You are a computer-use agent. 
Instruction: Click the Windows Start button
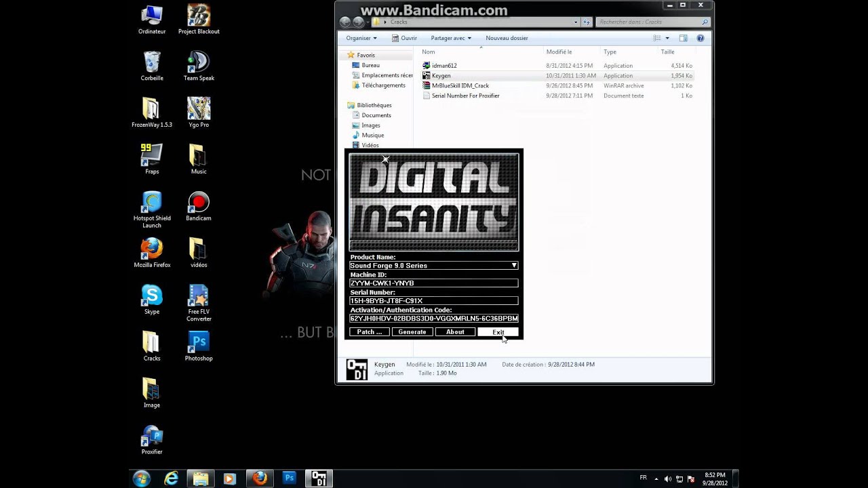pyautogui.click(x=142, y=479)
